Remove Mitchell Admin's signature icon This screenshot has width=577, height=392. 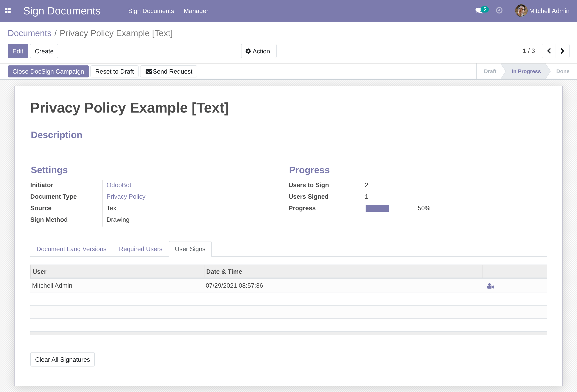click(490, 286)
